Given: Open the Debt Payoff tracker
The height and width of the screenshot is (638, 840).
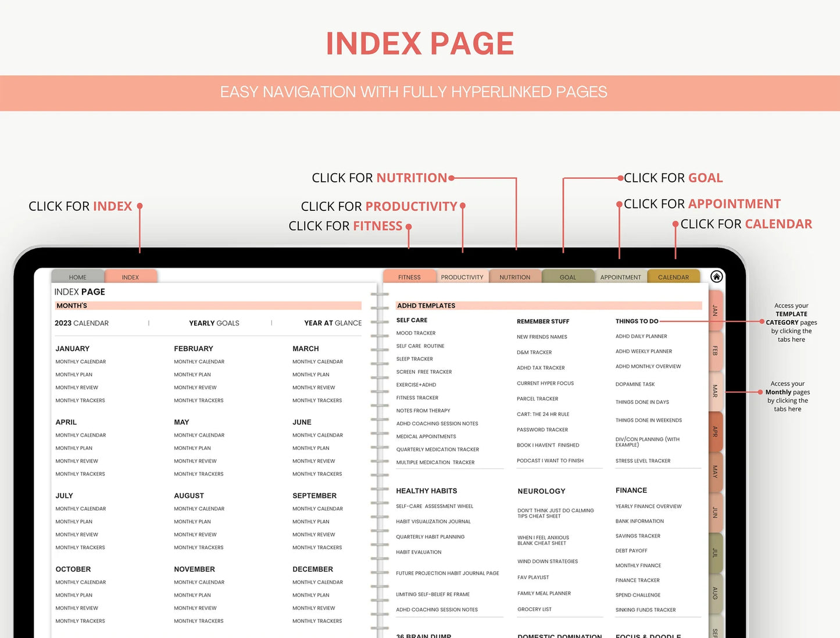Looking at the screenshot, I should tap(631, 550).
